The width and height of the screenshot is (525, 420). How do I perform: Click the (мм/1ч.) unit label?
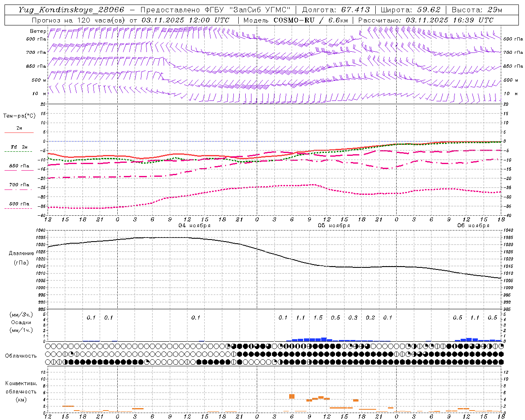[21, 330]
